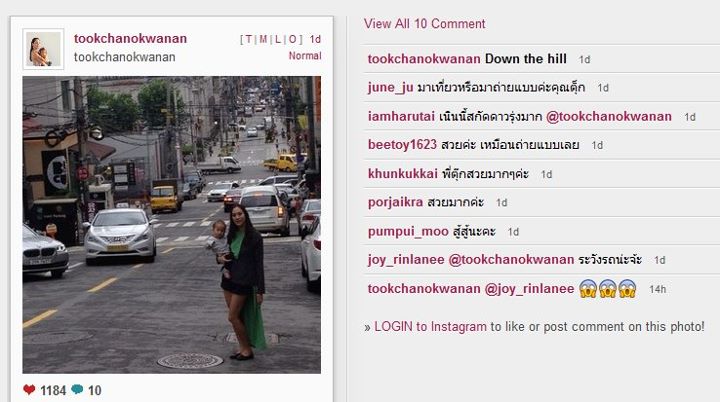Screen dimensions: 720x402
Task: Click LOGIN to Instagram link
Action: [430, 327]
